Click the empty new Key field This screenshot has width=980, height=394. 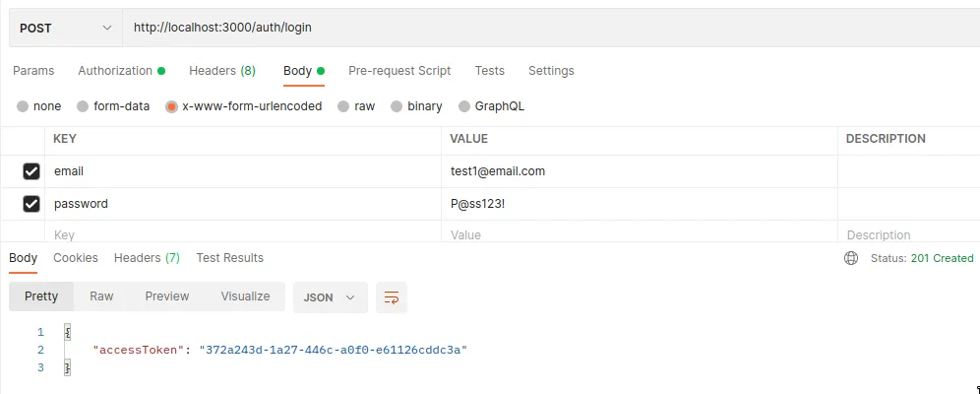[241, 235]
